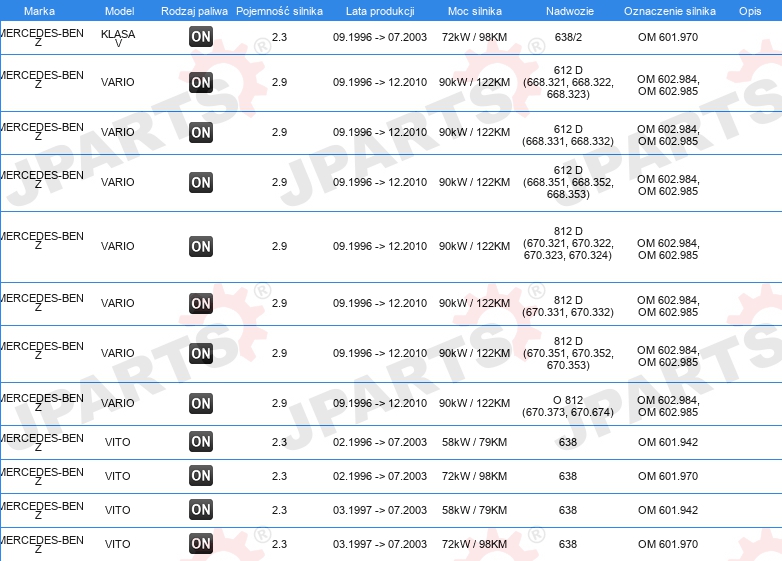The height and width of the screenshot is (561, 782).
Task: Click the Pojemność silnika column header
Action: tap(279, 11)
